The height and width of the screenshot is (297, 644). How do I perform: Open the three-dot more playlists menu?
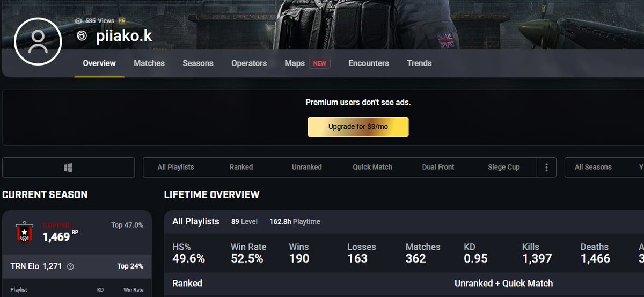click(546, 168)
